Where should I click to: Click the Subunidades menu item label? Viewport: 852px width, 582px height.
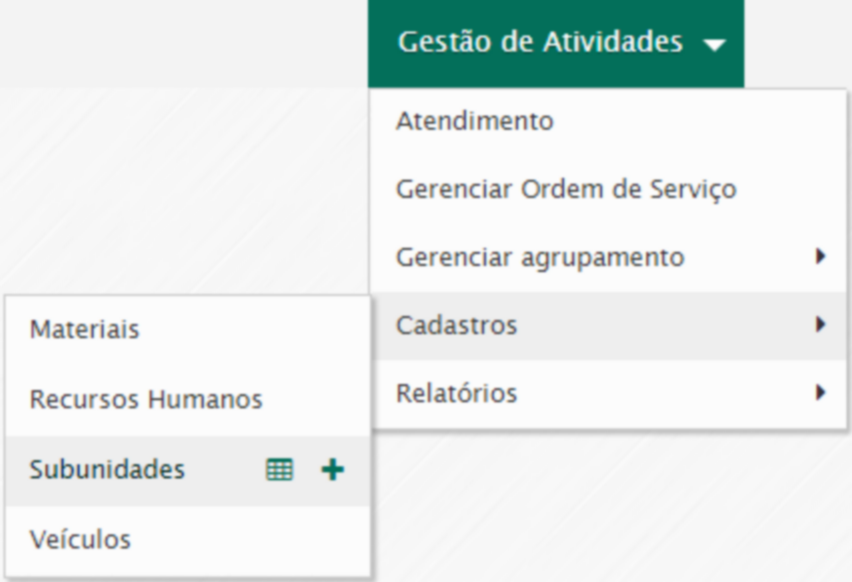[107, 470]
